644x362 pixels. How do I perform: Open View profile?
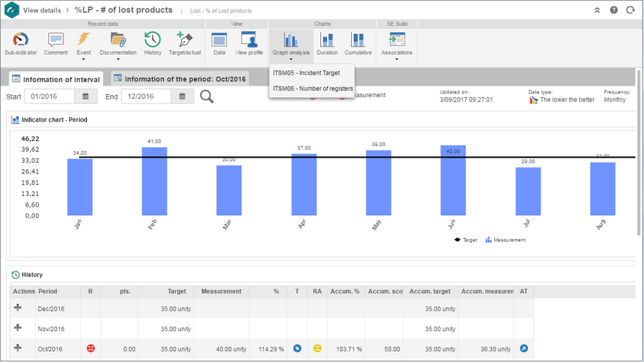(x=249, y=44)
